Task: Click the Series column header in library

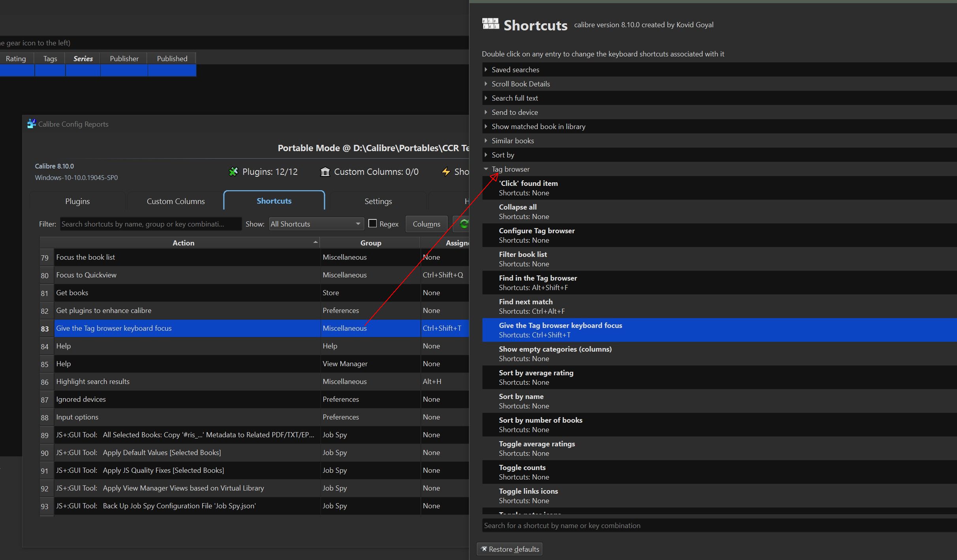Action: point(83,58)
